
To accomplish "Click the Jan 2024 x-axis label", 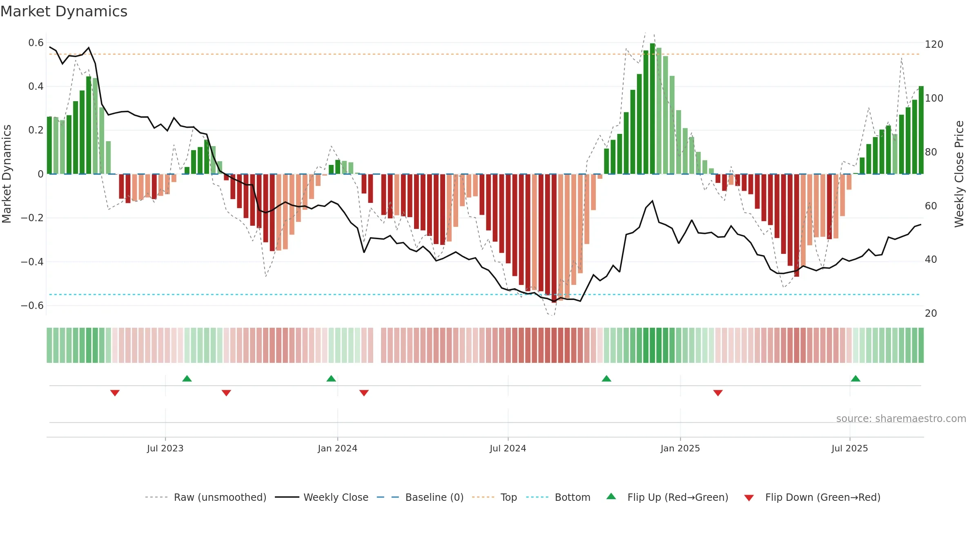I will (x=338, y=448).
